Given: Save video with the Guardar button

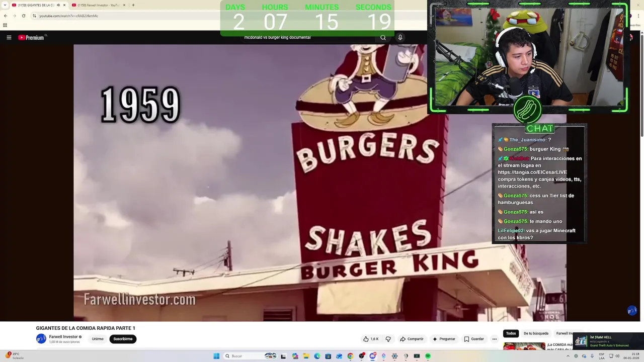Looking at the screenshot, I should [474, 339].
